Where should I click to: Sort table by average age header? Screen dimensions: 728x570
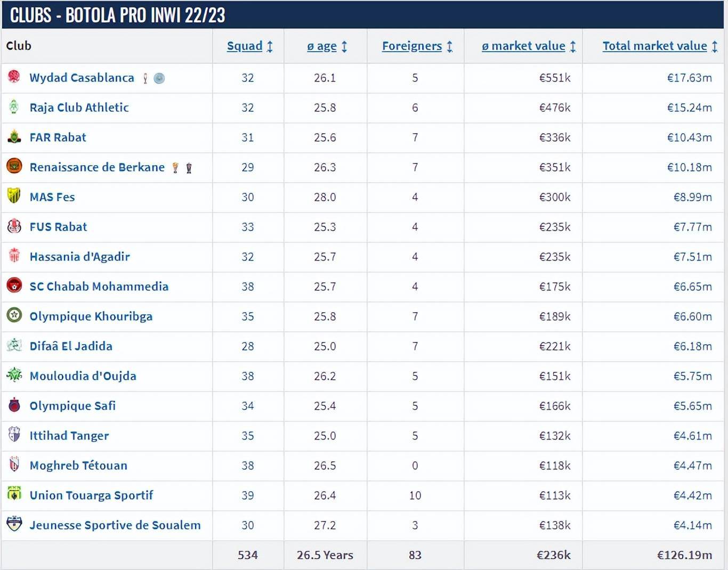[x=322, y=46]
